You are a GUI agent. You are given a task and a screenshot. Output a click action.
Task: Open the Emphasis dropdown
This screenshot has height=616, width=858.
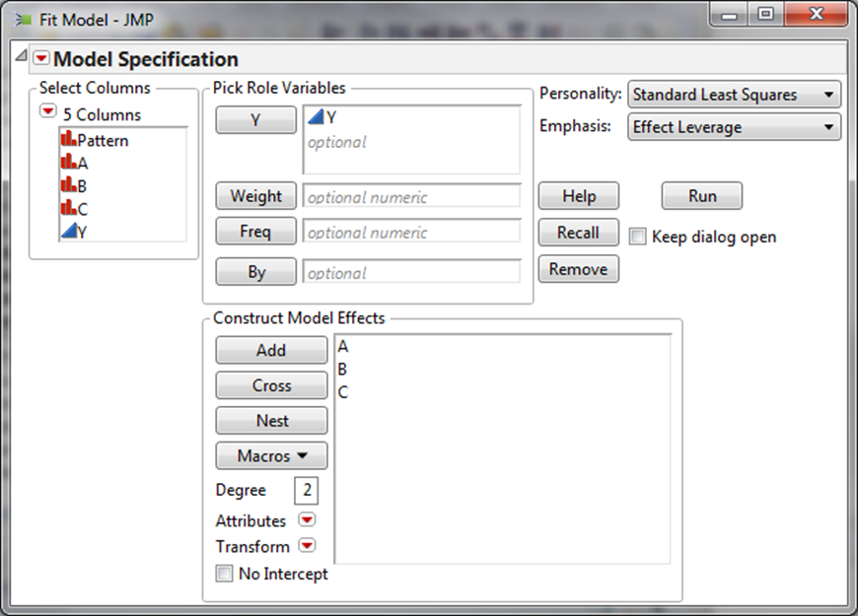point(734,127)
